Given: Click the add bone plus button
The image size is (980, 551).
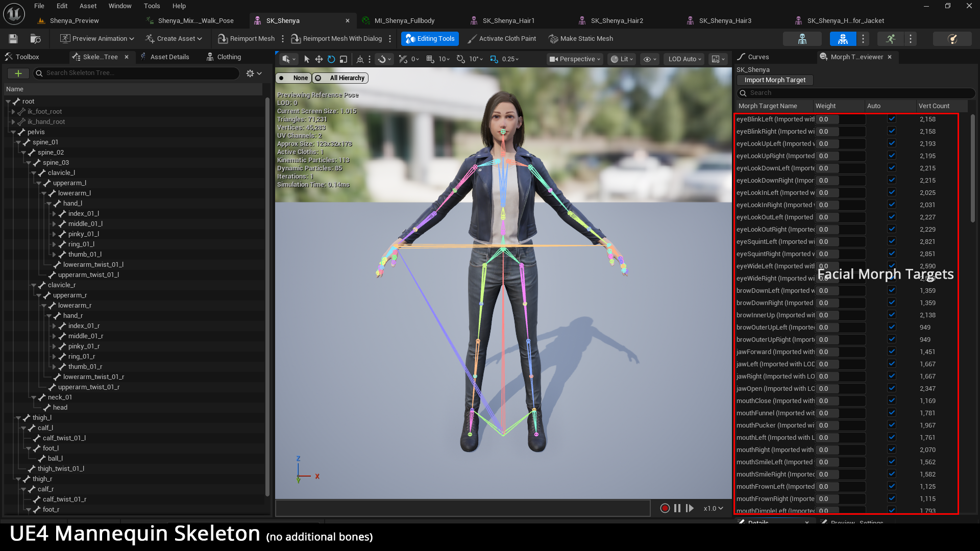Looking at the screenshot, I should click(x=18, y=73).
